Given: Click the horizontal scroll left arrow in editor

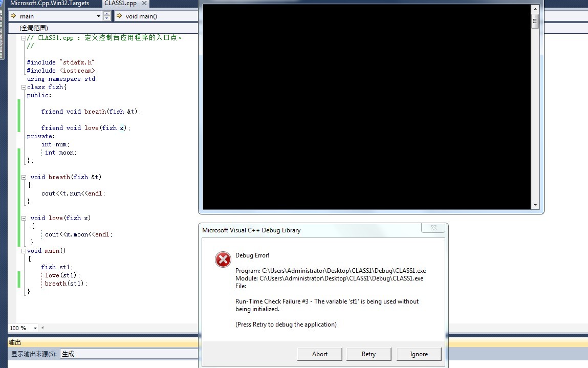Looking at the screenshot, I should tap(42, 328).
